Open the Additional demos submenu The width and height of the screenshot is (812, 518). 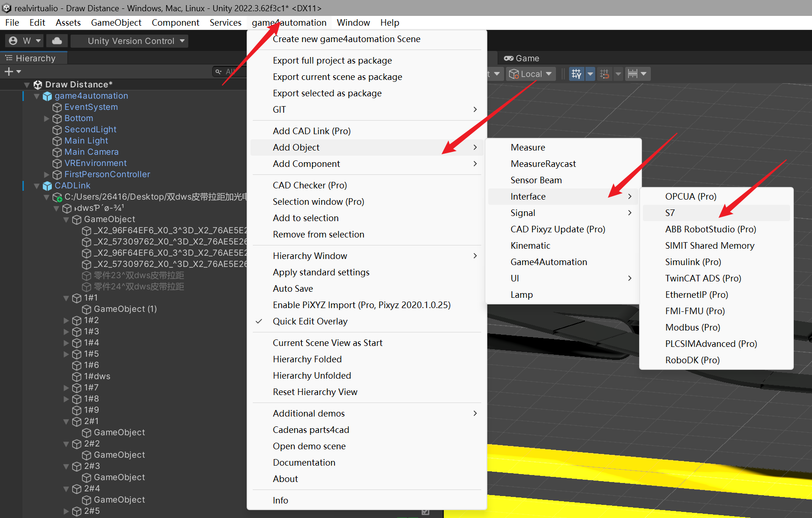(367, 413)
